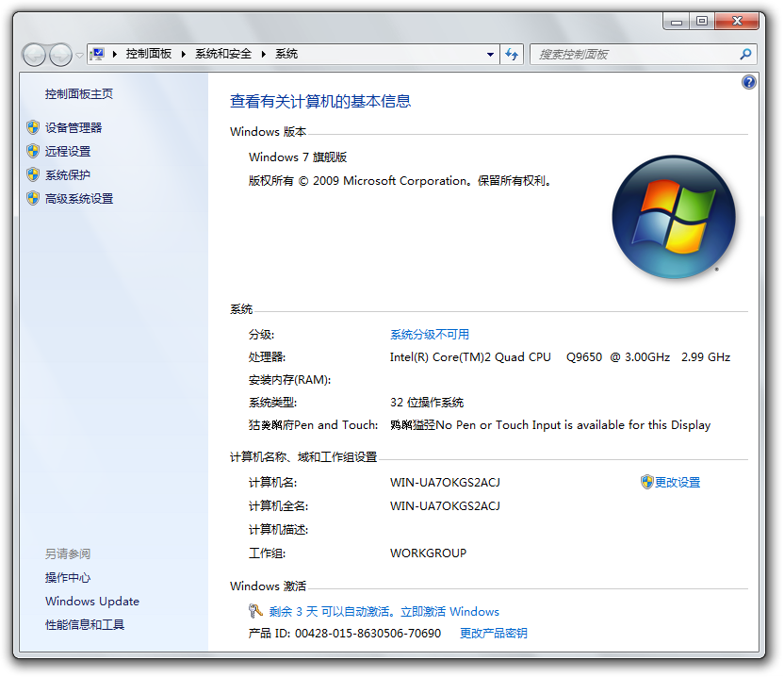The width and height of the screenshot is (784, 677).
Task: Click the copyright line 版权所有 © 2009 Microsoft Corporation
Action: point(400,181)
